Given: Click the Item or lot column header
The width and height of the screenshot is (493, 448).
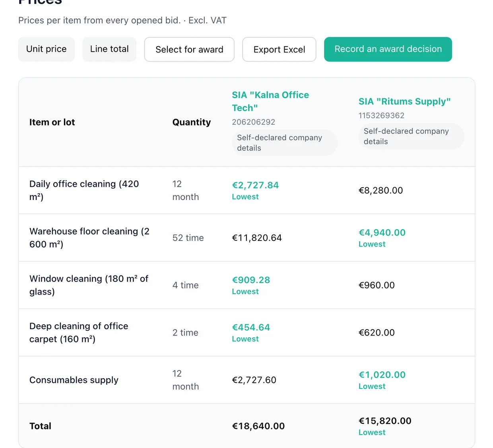Looking at the screenshot, I should point(52,122).
